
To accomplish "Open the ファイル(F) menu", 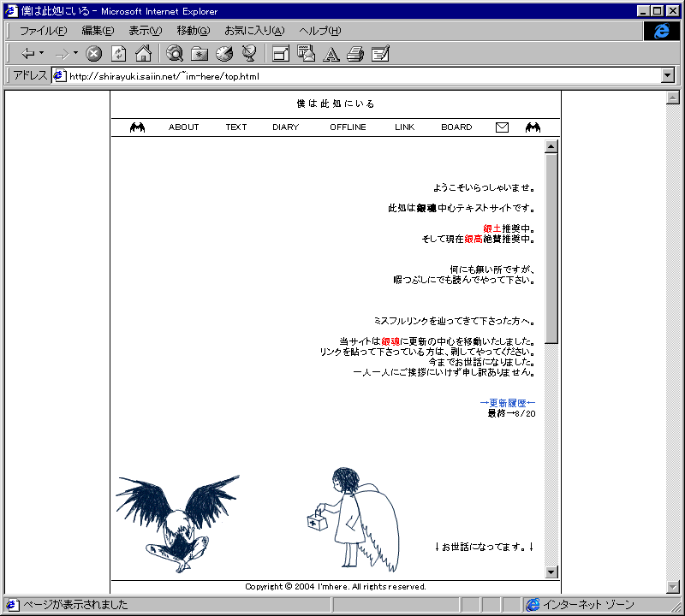I will tap(44, 31).
